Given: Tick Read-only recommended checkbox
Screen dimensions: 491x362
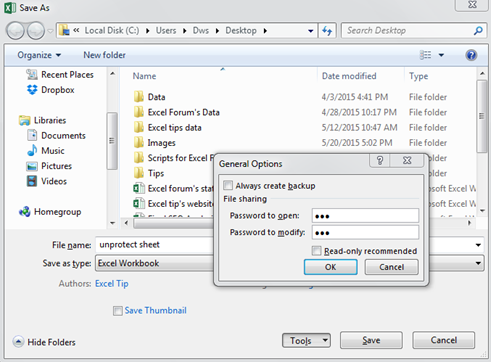Looking at the screenshot, I should click(316, 251).
